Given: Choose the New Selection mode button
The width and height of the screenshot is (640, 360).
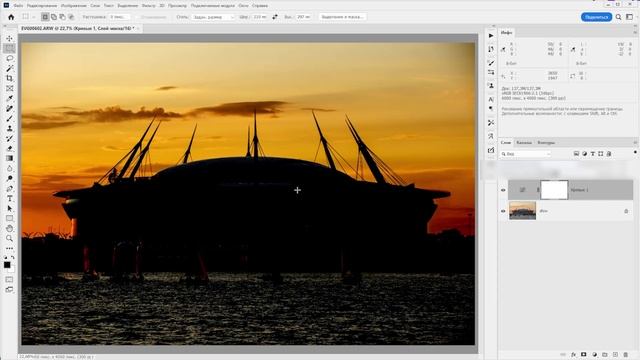Looking at the screenshot, I should [45, 17].
